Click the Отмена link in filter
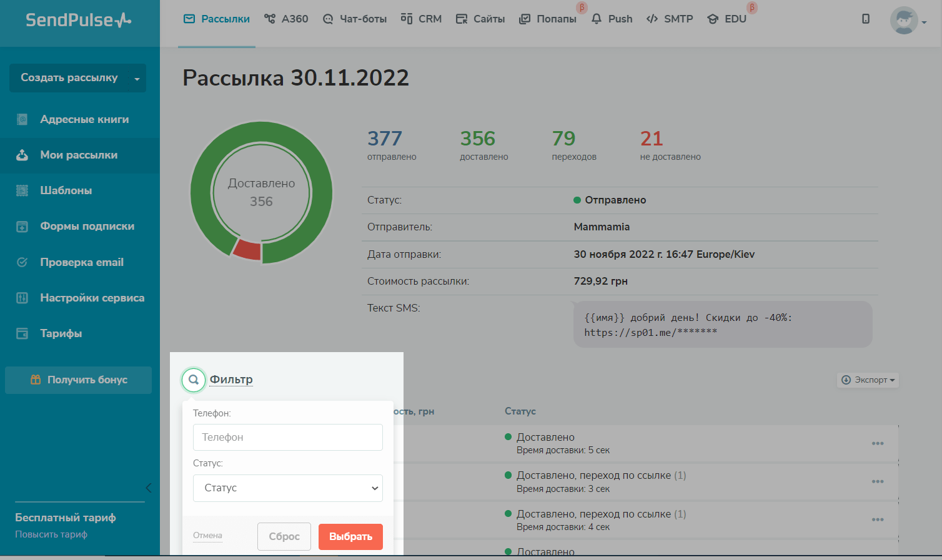Viewport: 942px width, 560px height. (207, 536)
